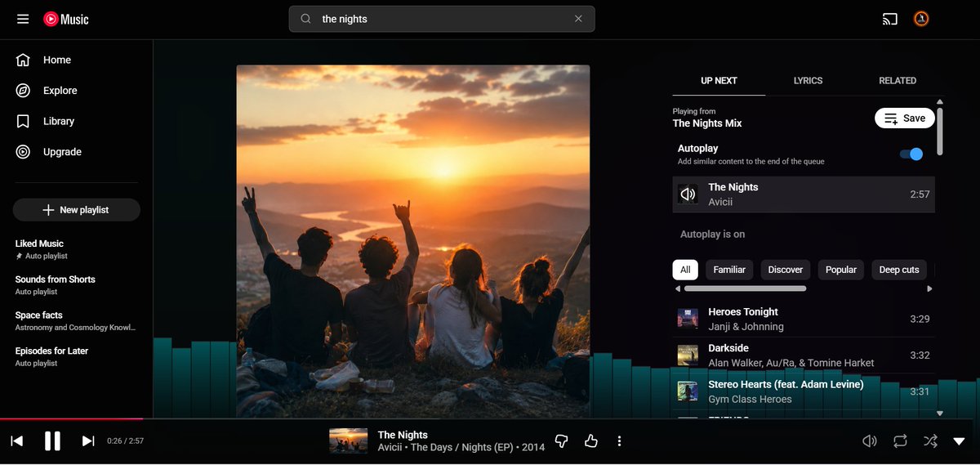The height and width of the screenshot is (465, 980).
Task: Select the Discover filter chip
Action: pos(786,270)
